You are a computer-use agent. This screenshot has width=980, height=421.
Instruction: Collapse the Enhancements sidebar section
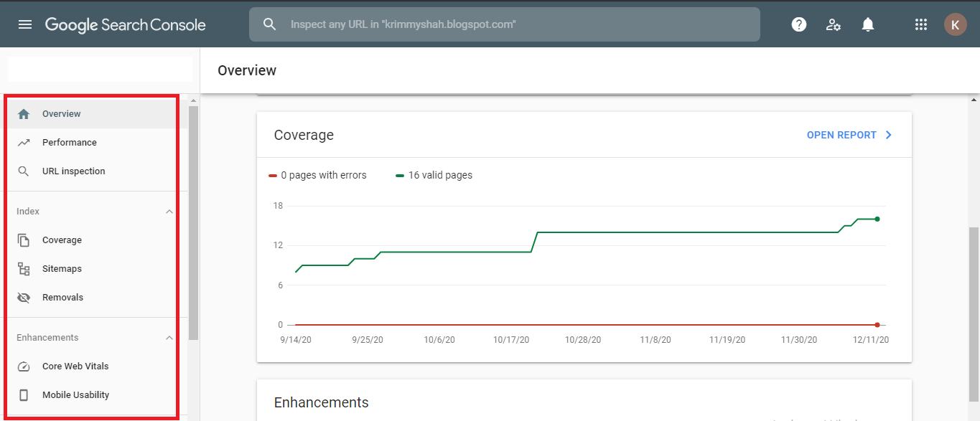(169, 338)
